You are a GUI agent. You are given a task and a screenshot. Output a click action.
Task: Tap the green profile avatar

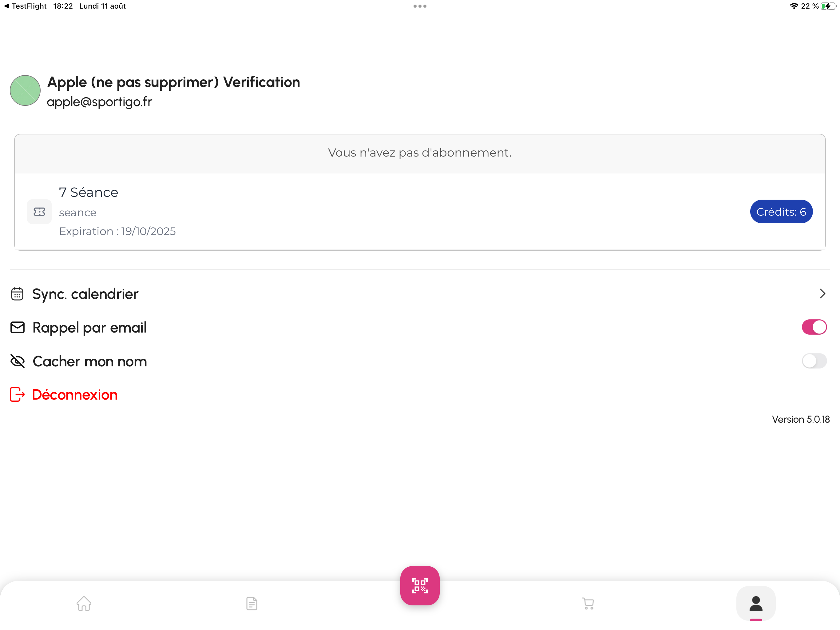(x=25, y=90)
